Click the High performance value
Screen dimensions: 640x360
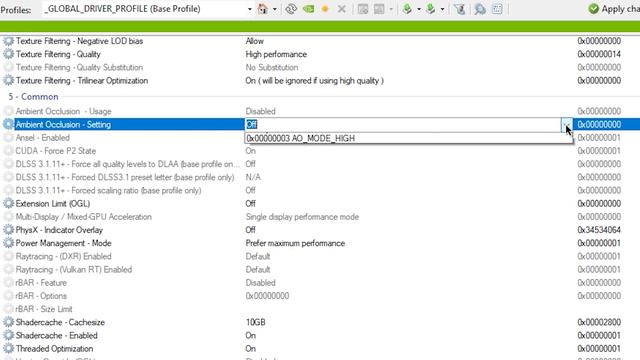(x=276, y=54)
